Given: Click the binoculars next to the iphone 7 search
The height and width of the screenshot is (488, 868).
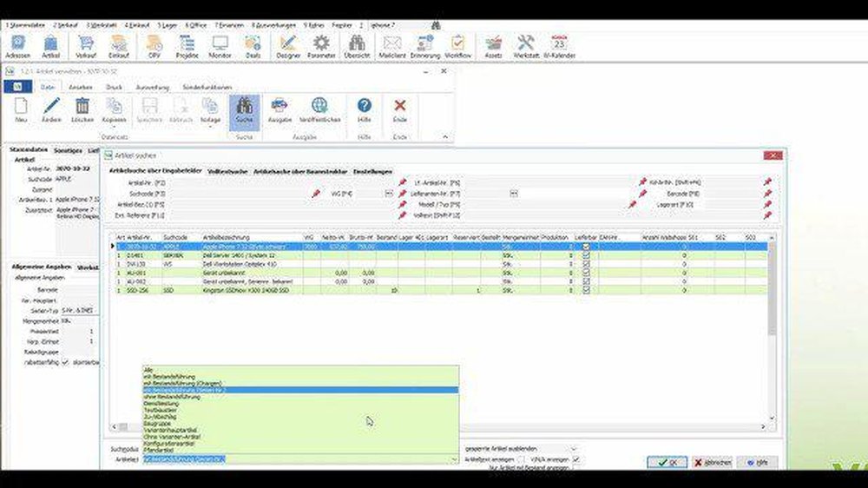Looking at the screenshot, I should (x=437, y=25).
